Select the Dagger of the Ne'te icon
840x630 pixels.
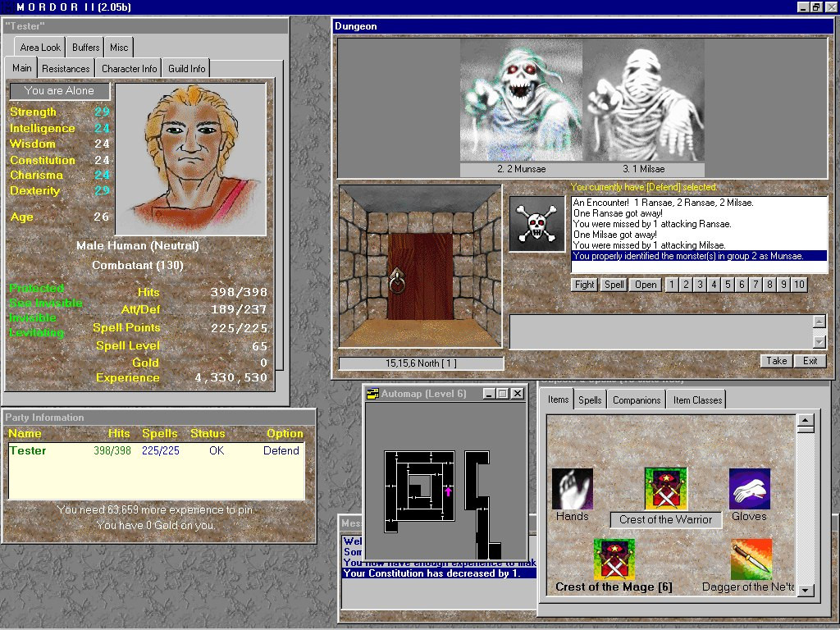pos(751,559)
